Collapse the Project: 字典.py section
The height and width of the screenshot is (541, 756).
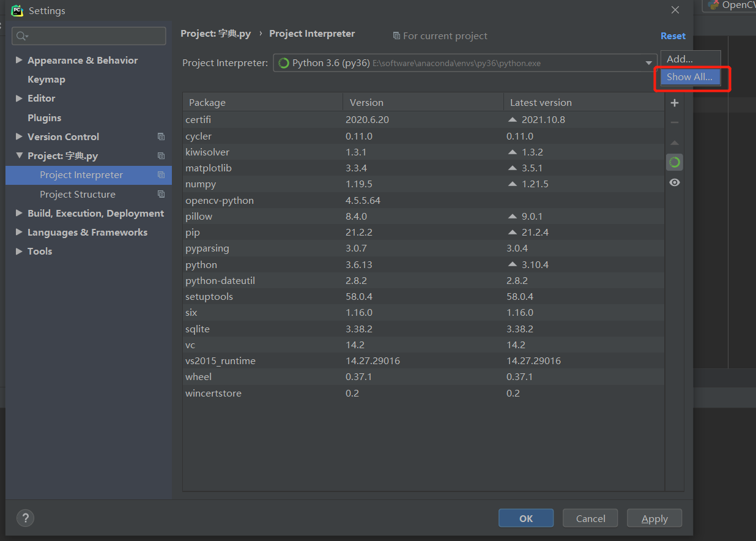[x=18, y=155]
